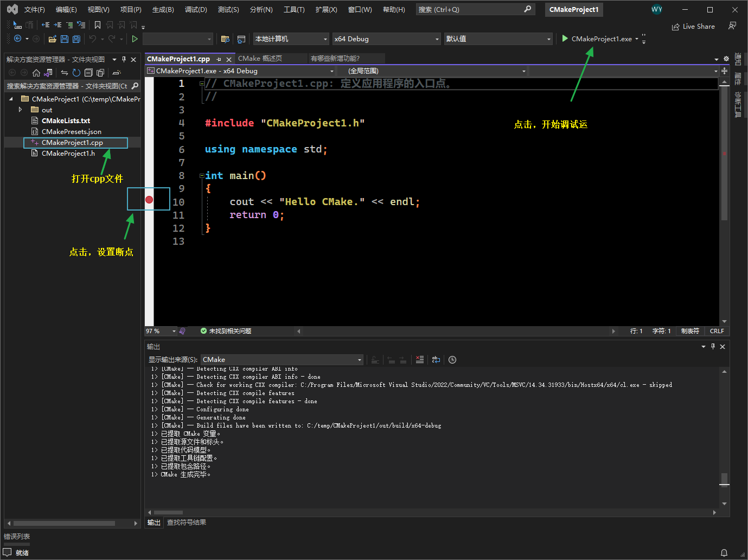The width and height of the screenshot is (748, 560).
Task: Open the 97% editor zoom control
Action: [160, 330]
